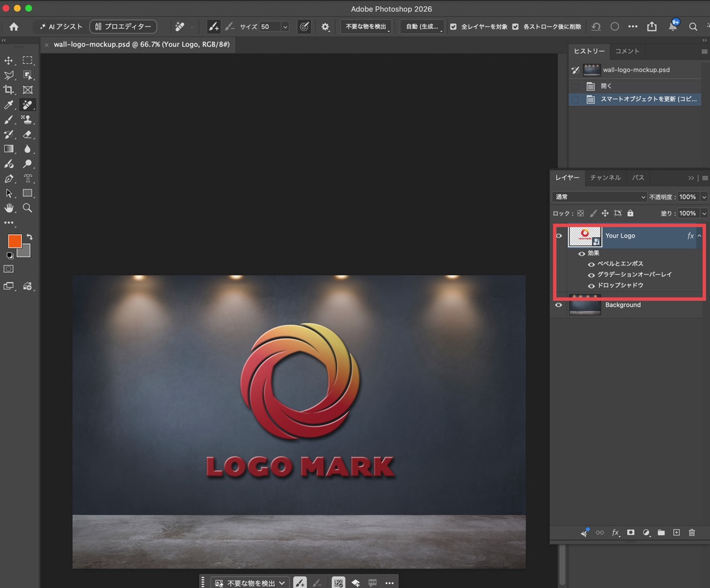710x588 pixels.
Task: Open the 不透明度 percentage dropdown arrow
Action: click(703, 197)
